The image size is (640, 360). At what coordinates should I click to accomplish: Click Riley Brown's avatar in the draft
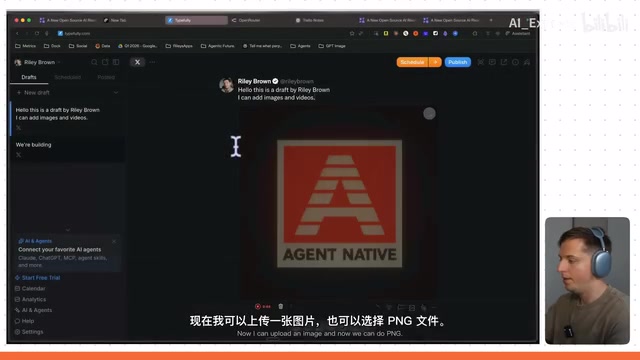227,85
